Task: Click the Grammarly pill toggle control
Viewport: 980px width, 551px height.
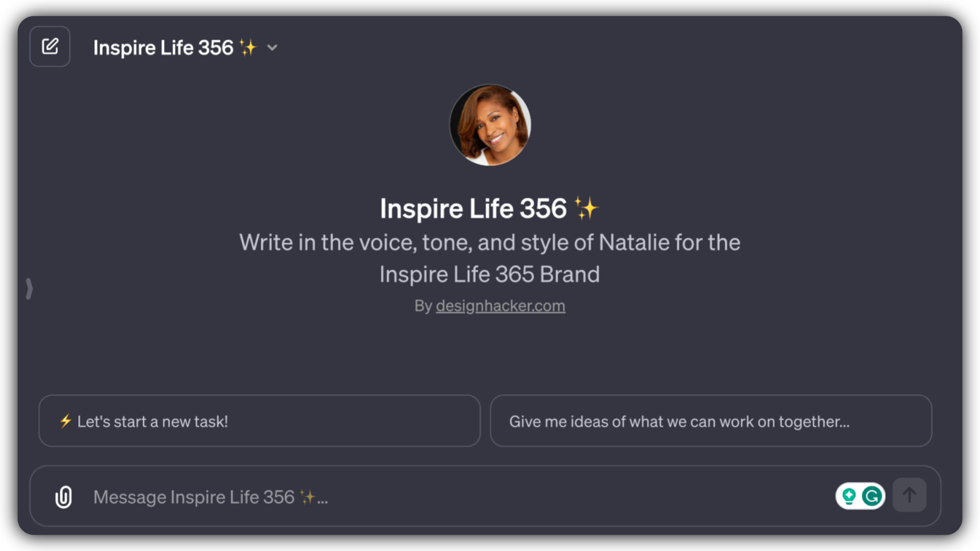Action: coord(860,496)
